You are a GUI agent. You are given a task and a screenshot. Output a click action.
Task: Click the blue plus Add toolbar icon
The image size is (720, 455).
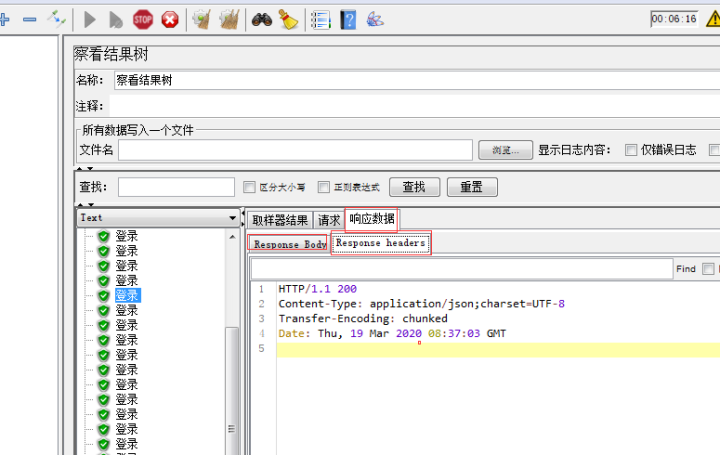(x=4, y=20)
